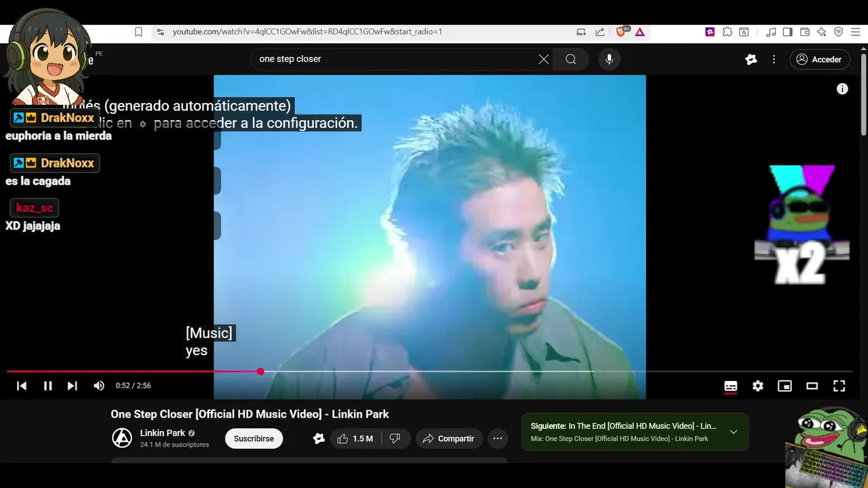This screenshot has width=868, height=488.
Task: Click the address bar URL
Action: (307, 32)
